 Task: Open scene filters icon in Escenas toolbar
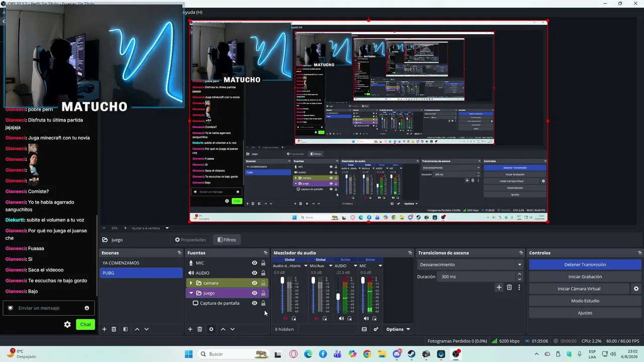pos(125,329)
